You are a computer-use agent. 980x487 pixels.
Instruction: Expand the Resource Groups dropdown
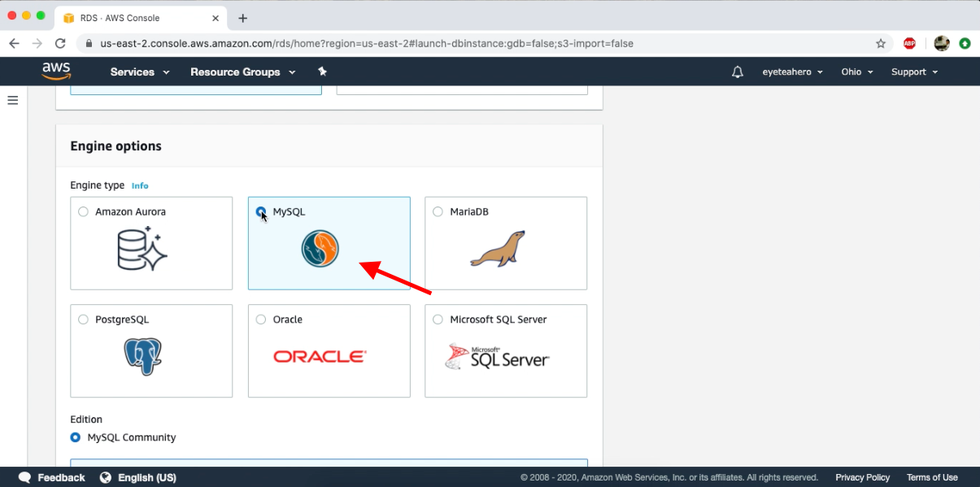(242, 72)
